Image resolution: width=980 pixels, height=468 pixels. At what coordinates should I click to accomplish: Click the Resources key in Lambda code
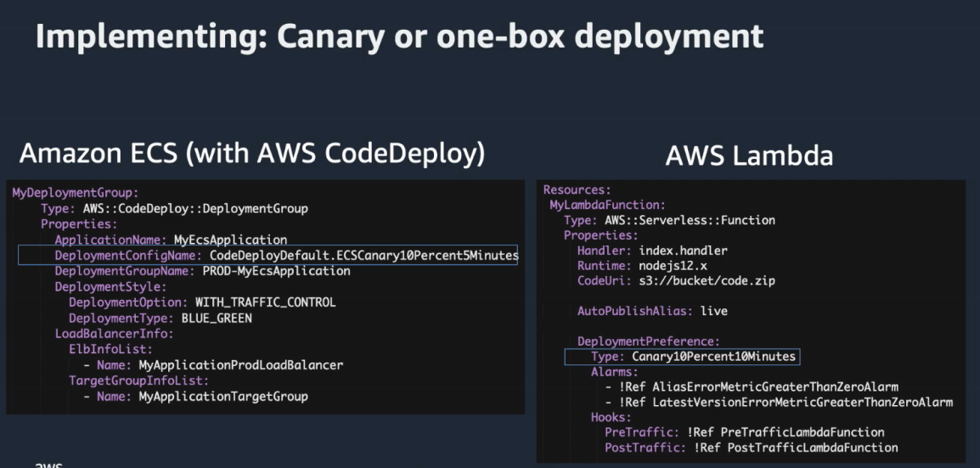click(x=577, y=189)
